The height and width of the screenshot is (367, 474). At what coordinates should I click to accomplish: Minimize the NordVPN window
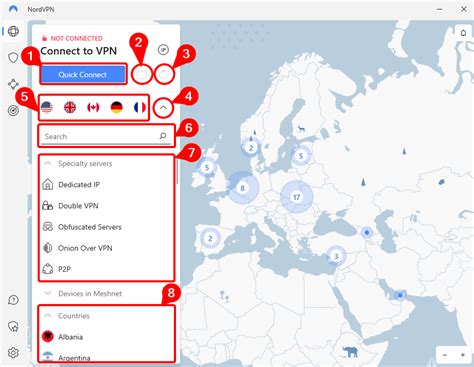point(440,9)
